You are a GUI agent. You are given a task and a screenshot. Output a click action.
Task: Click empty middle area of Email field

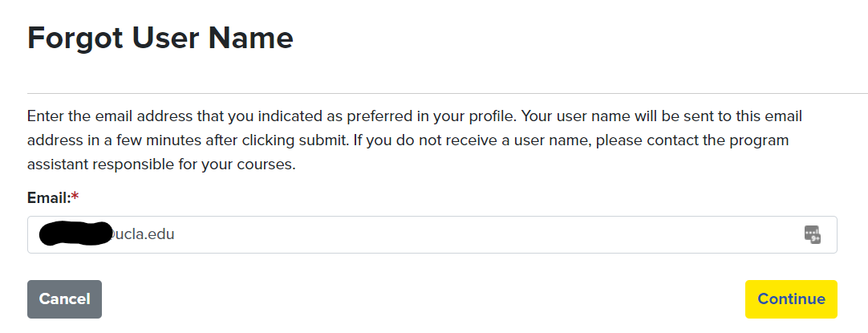coord(481,234)
